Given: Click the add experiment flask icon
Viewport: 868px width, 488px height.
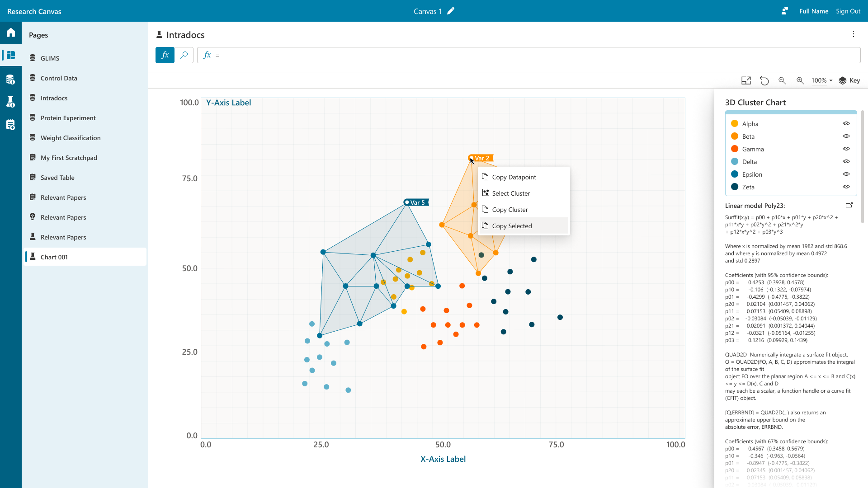Looking at the screenshot, I should tap(11, 102).
